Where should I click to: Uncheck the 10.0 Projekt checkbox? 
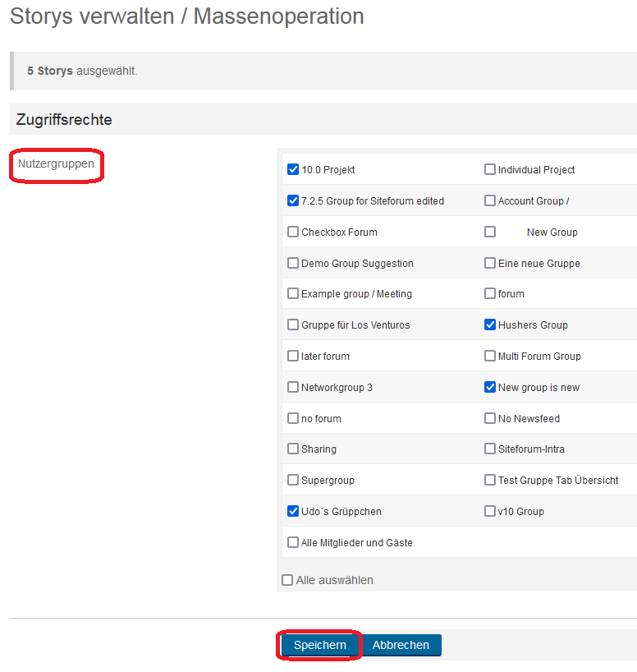[293, 170]
